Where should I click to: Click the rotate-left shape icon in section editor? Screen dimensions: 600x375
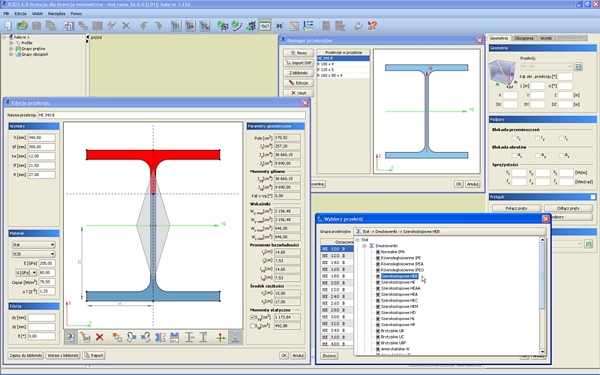[131, 337]
